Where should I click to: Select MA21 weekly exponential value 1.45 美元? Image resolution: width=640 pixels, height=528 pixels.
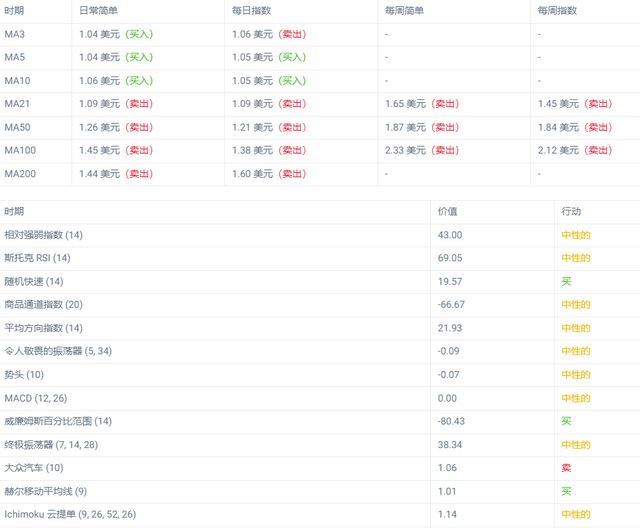(558, 104)
